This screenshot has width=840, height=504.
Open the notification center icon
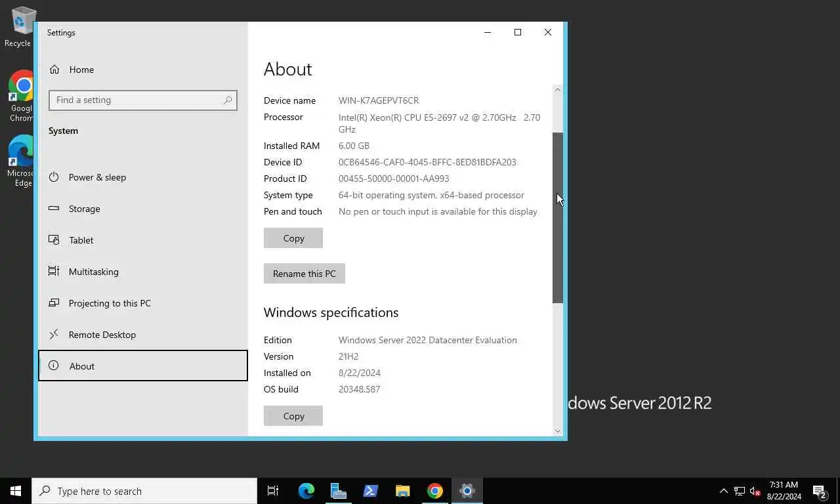click(x=820, y=491)
